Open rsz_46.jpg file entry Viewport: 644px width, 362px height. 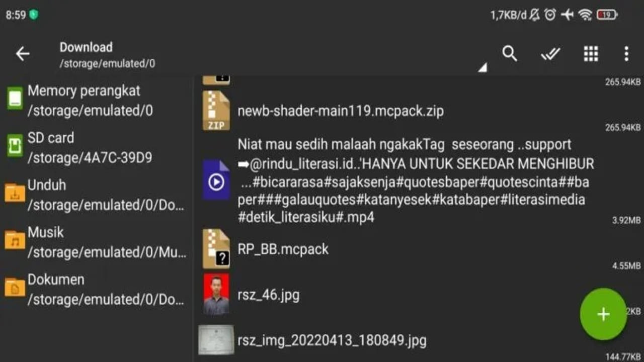pos(268,295)
